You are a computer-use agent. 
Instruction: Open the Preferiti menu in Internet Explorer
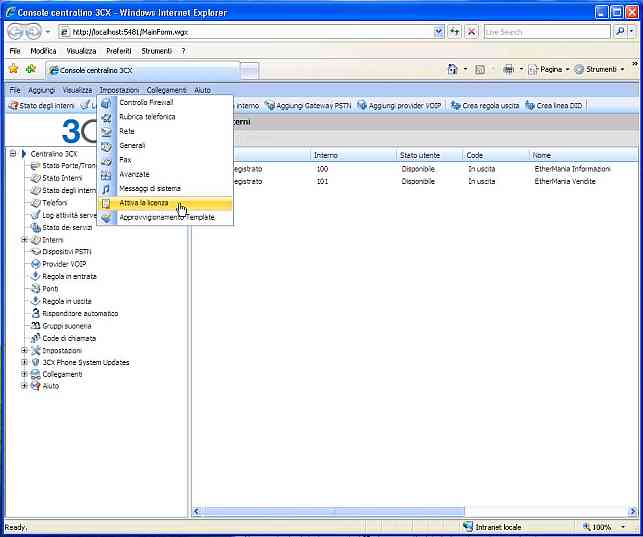coord(119,51)
